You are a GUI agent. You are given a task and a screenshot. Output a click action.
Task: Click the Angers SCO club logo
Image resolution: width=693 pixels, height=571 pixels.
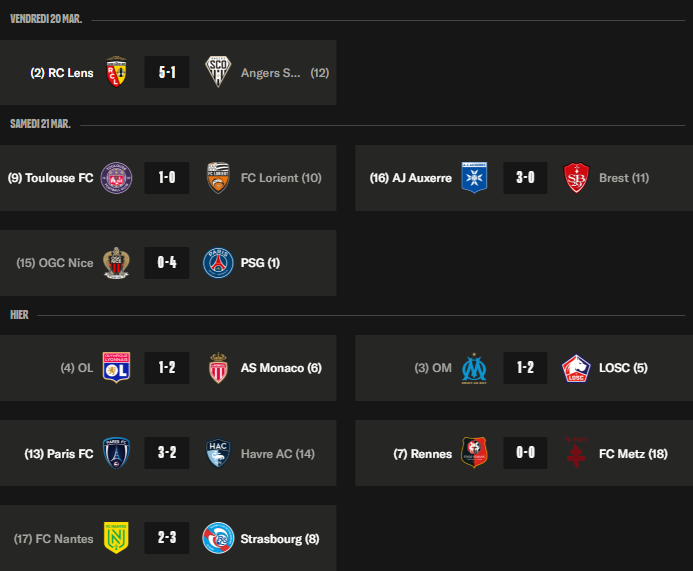[x=218, y=72]
